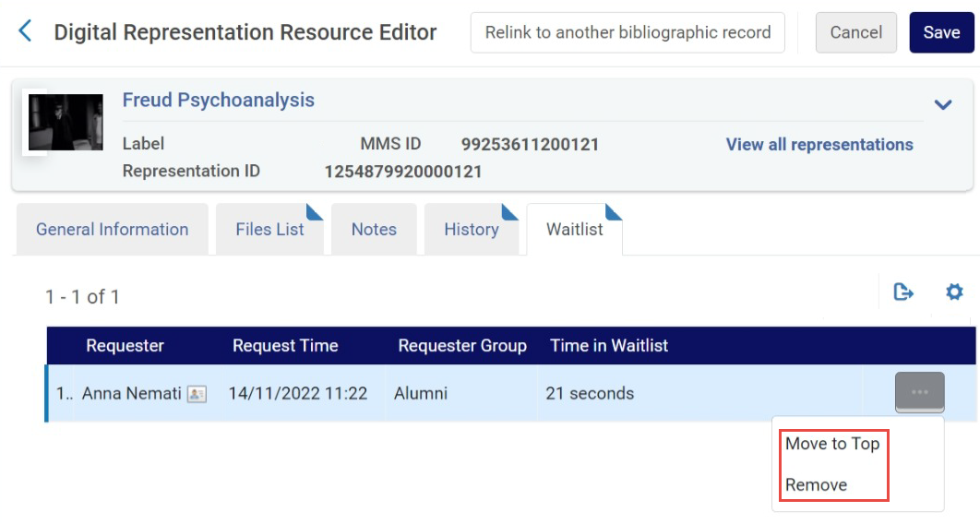980x524 pixels.
Task: Click the Time in Waitlist column header
Action: coord(609,345)
